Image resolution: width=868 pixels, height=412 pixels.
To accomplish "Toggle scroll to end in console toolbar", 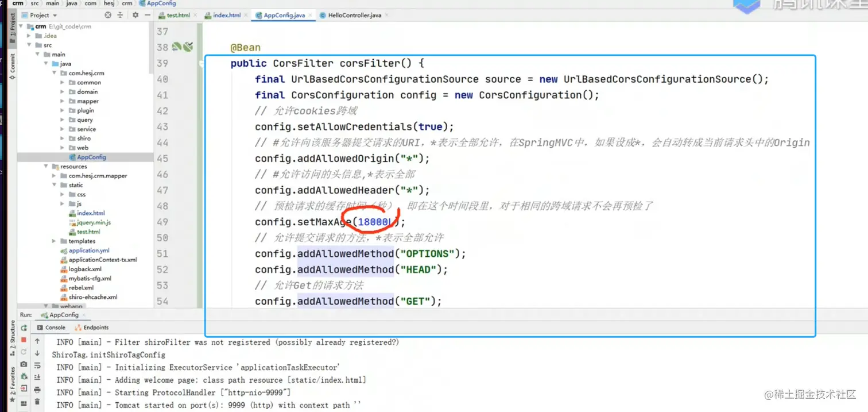I will 37,378.
